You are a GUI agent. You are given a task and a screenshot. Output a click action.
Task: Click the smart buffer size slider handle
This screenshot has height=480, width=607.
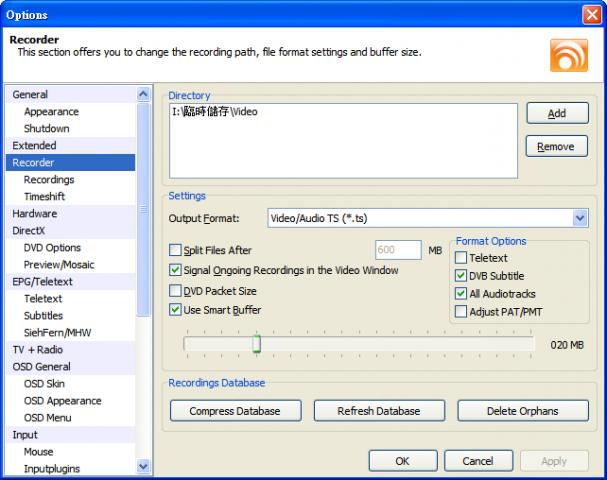[256, 344]
